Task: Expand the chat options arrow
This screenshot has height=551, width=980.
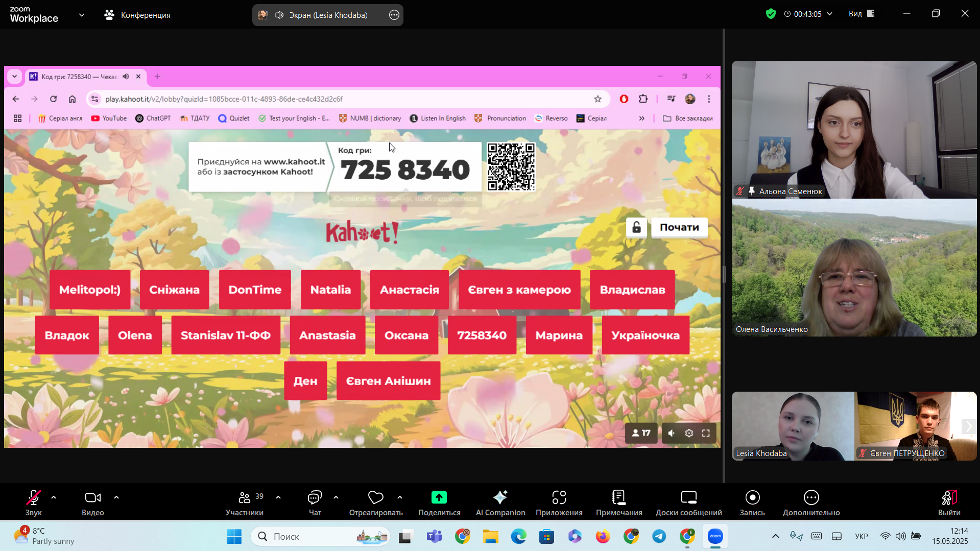Action: pyautogui.click(x=336, y=497)
